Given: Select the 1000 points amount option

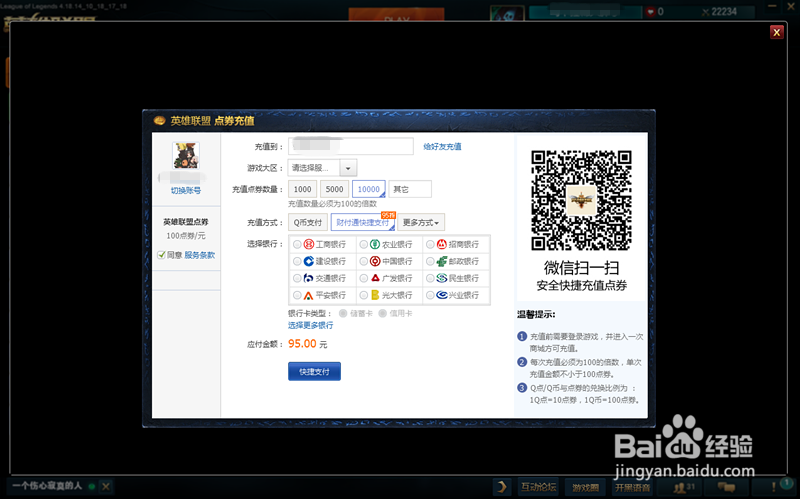Looking at the screenshot, I should tap(303, 189).
